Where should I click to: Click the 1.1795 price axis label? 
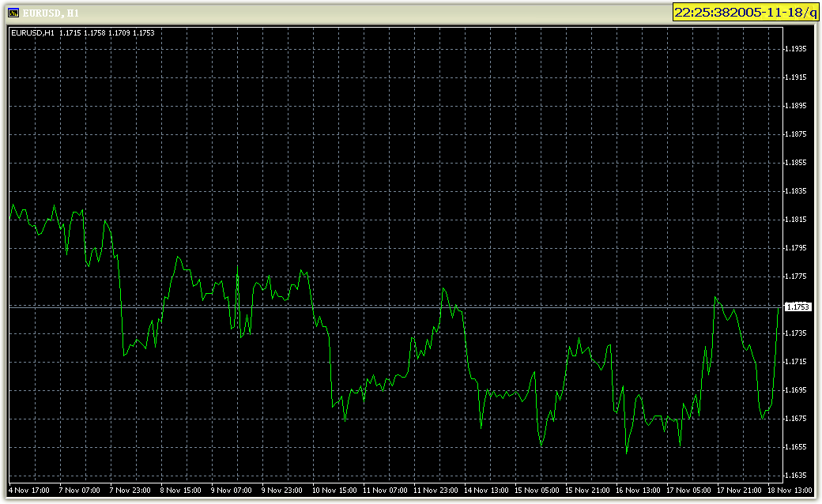coord(796,248)
